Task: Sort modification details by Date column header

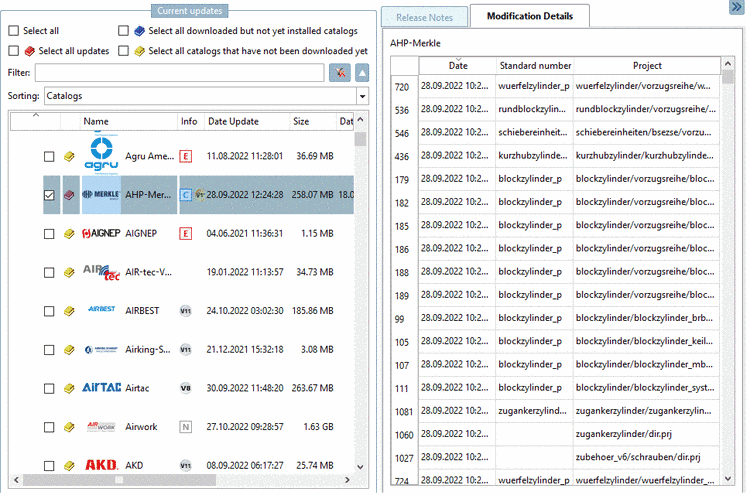Action: pos(458,66)
